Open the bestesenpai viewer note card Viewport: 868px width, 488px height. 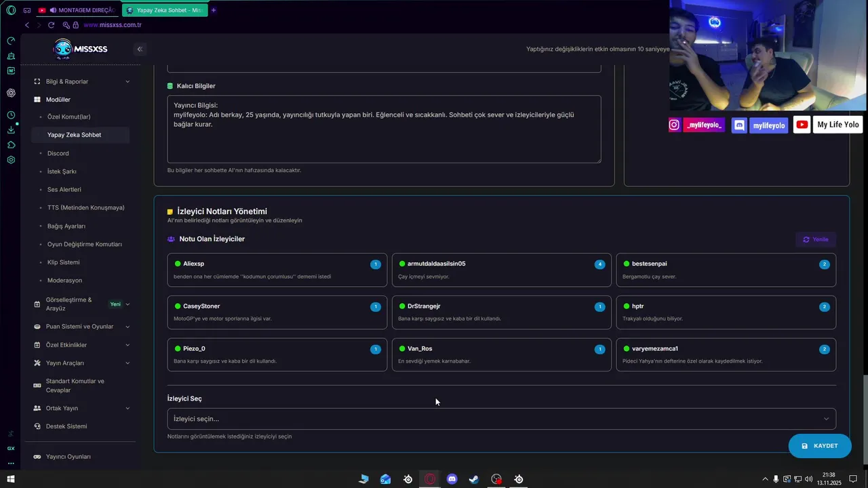point(726,270)
